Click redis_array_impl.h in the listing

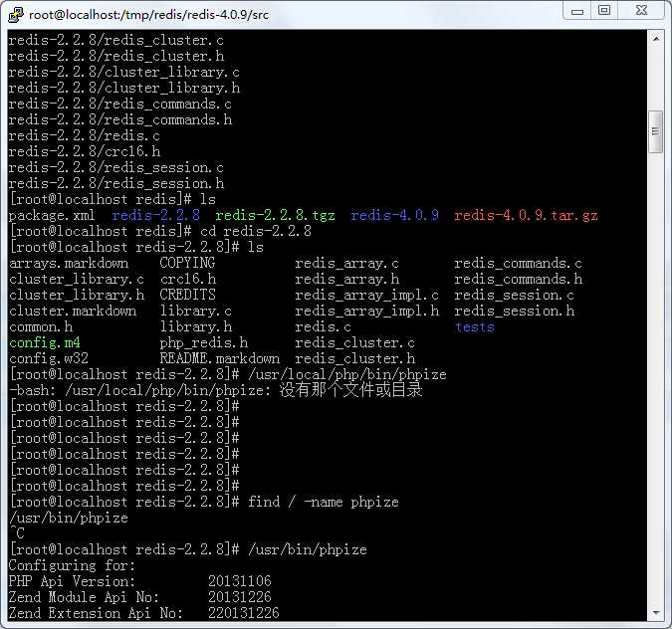tap(366, 311)
